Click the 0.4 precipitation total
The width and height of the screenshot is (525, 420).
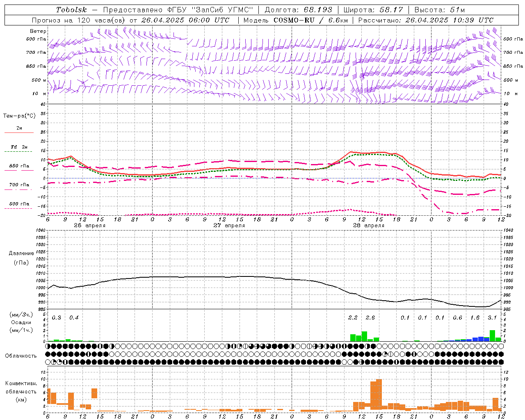click(74, 318)
